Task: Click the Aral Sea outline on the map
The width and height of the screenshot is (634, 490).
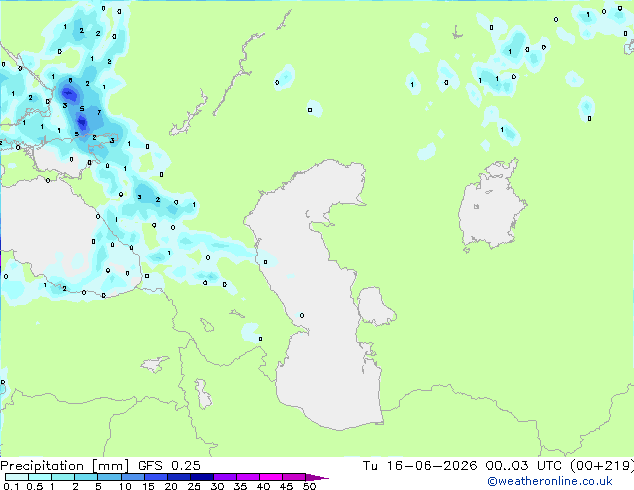Action: pyautogui.click(x=491, y=204)
